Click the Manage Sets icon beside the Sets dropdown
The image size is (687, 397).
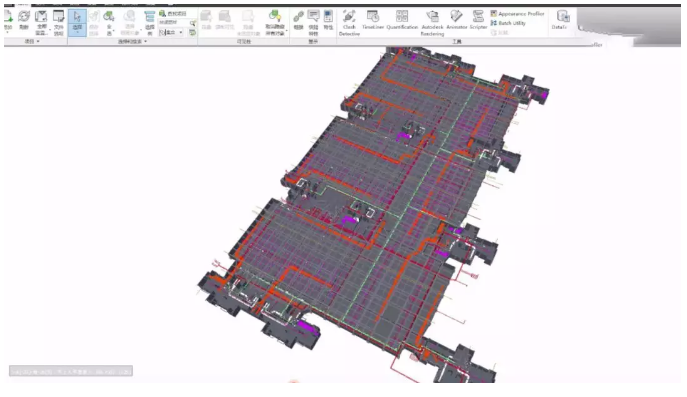[192, 32]
